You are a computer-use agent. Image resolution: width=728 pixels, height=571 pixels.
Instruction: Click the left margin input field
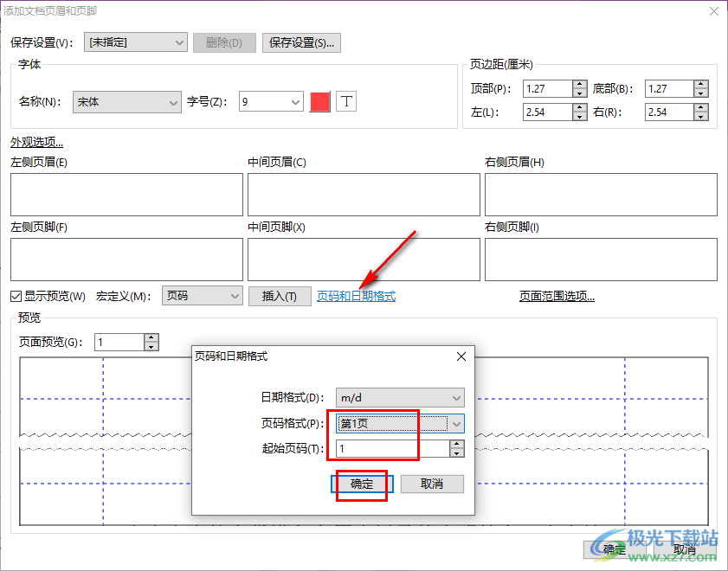point(548,112)
